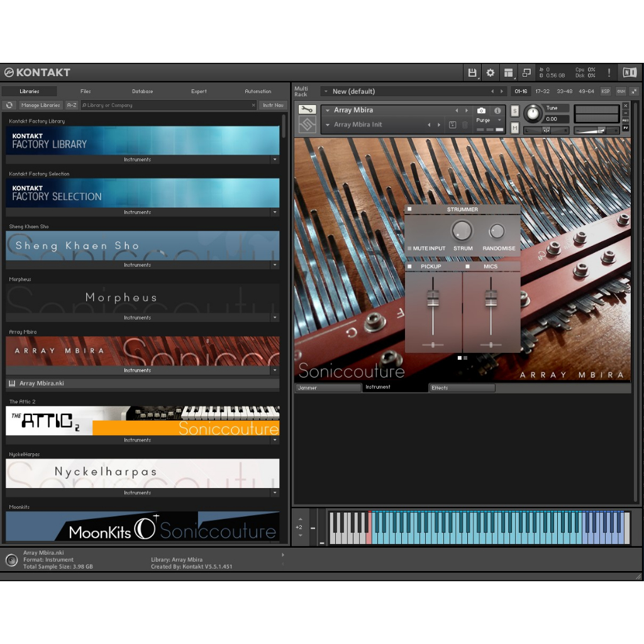Click the wrench edit instrument icon
This screenshot has height=644, width=644.
tap(307, 110)
